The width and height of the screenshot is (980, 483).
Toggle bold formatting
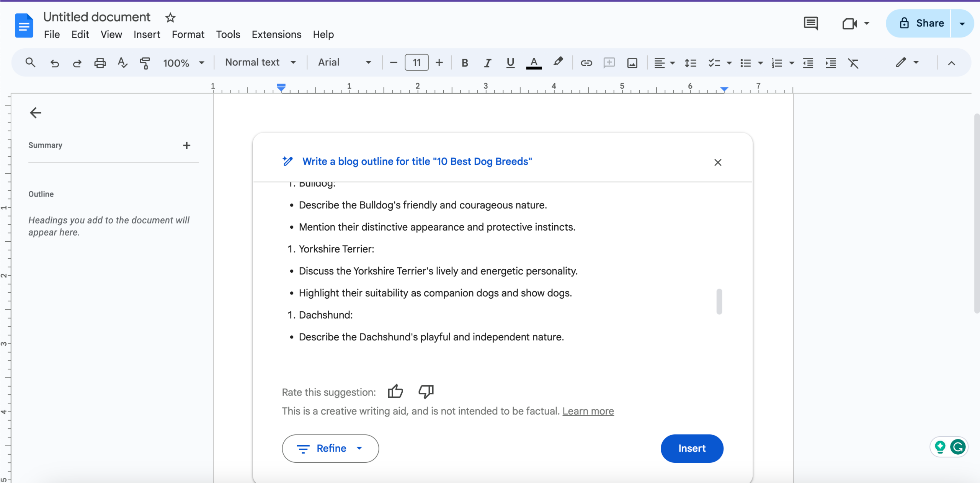coord(465,63)
